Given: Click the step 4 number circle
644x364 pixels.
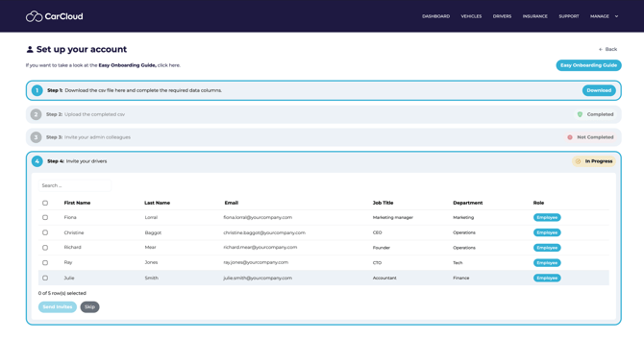Looking at the screenshot, I should tap(37, 161).
